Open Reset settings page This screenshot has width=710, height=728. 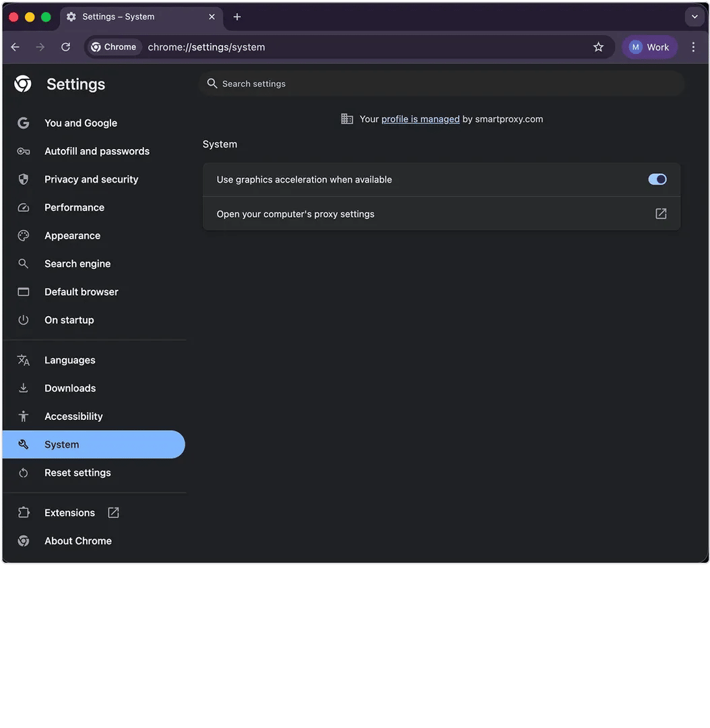[x=77, y=473]
